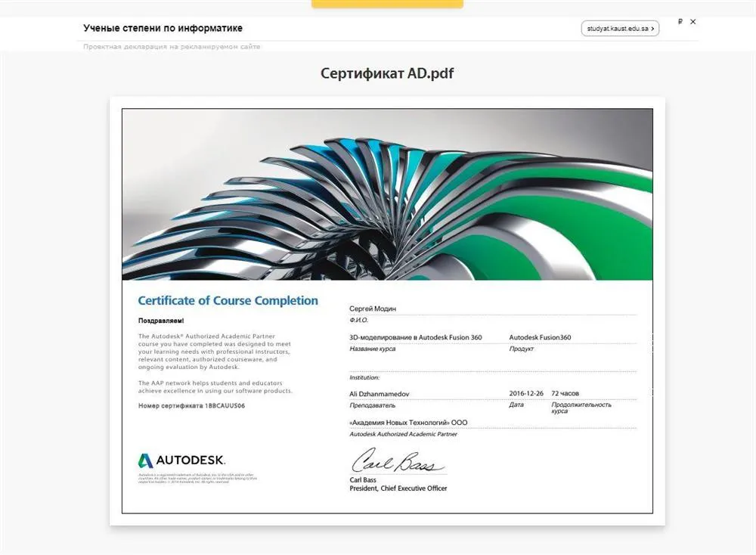This screenshot has width=756, height=555.
Task: Click the "Поздравляем!" text
Action: [161, 321]
